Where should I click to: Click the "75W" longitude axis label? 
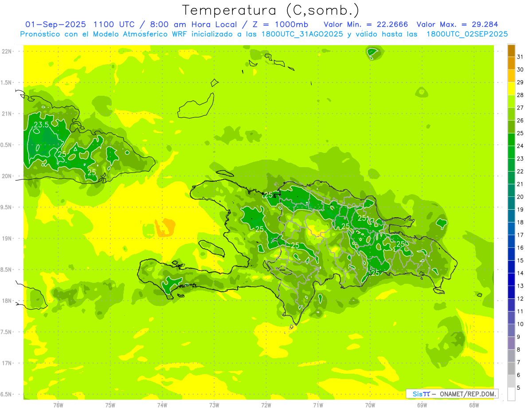click(x=110, y=405)
